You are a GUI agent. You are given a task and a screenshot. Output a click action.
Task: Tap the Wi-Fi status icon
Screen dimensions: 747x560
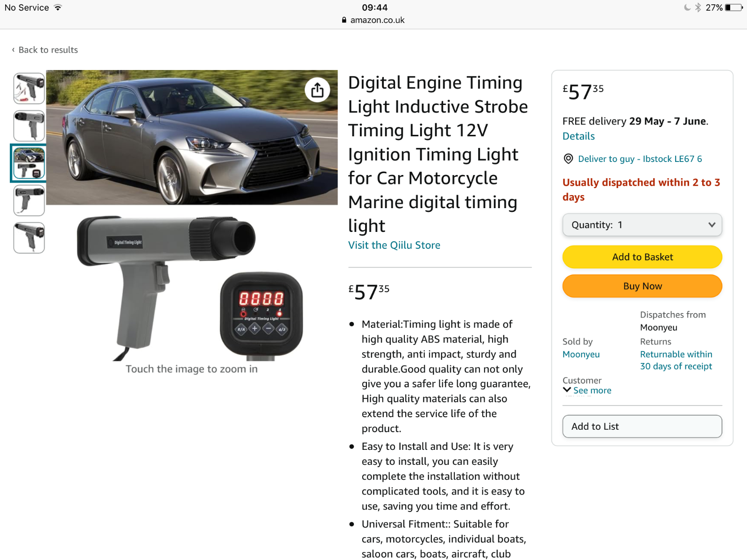point(58,7)
